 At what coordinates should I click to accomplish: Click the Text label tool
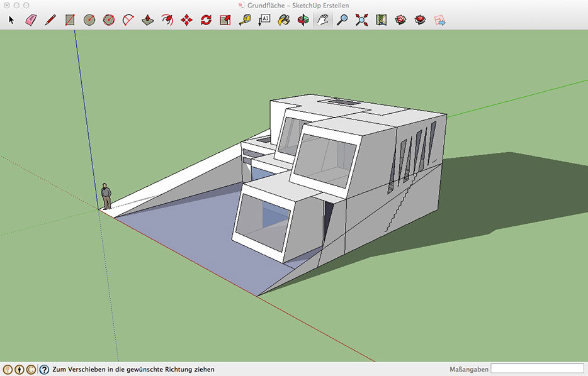click(x=264, y=20)
